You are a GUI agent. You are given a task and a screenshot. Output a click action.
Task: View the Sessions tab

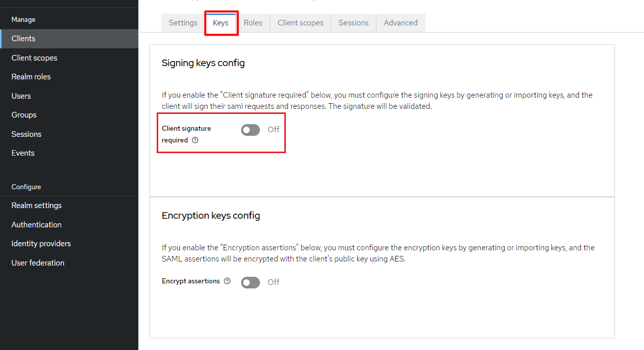(354, 23)
